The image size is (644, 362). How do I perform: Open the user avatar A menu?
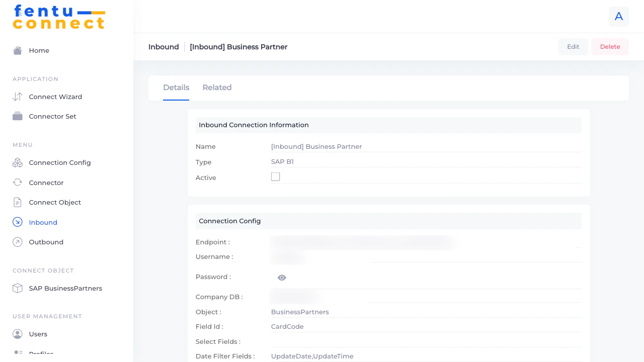[x=619, y=17]
